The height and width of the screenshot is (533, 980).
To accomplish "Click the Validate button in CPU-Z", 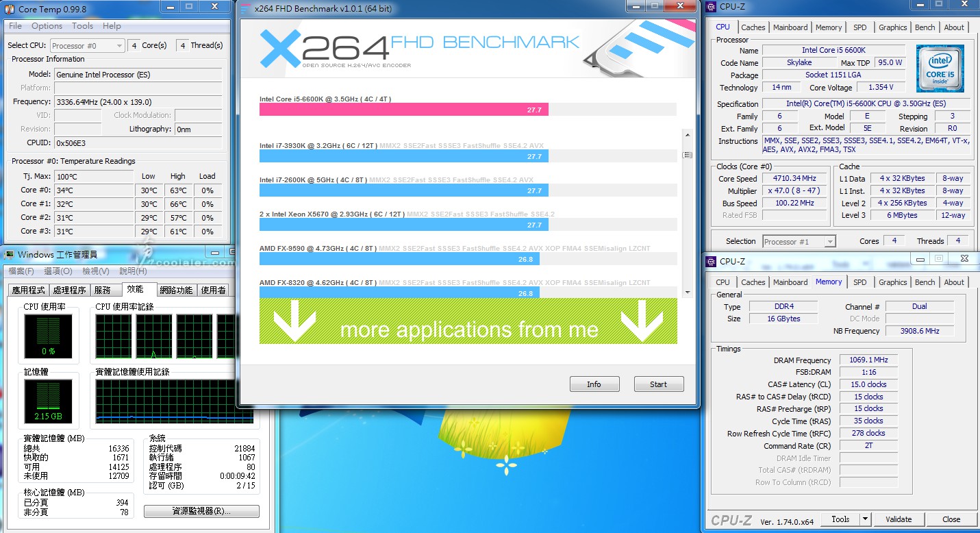I will coord(899,519).
